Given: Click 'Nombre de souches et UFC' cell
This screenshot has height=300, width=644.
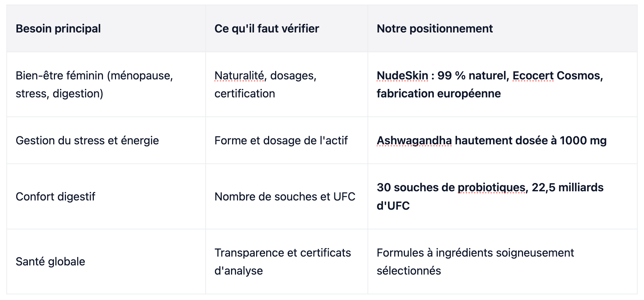Looking at the screenshot, I should 287,196.
